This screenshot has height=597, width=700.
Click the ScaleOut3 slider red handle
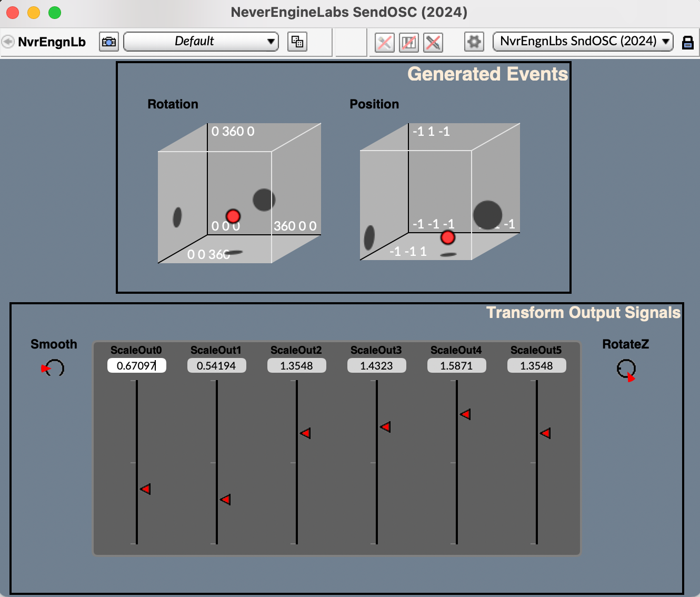click(x=385, y=427)
